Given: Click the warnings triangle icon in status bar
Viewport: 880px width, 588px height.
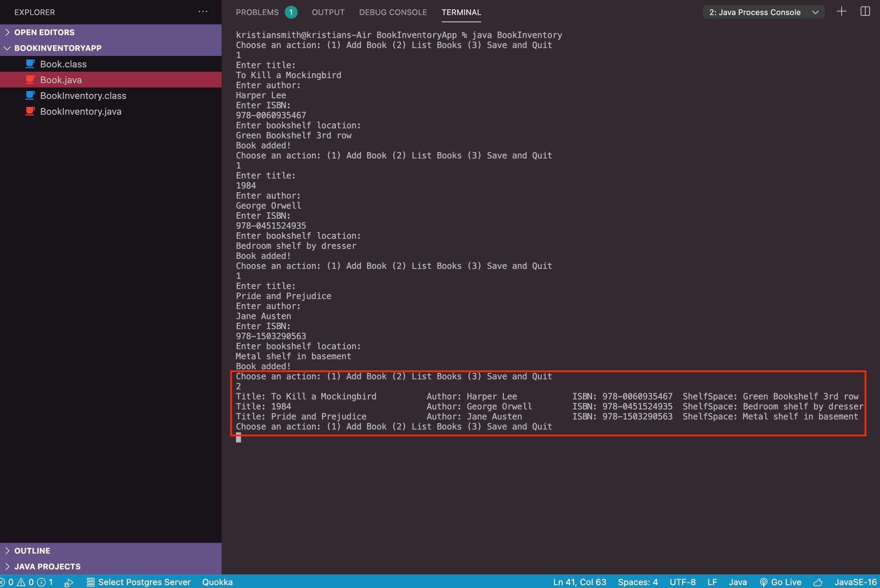Looking at the screenshot, I should [x=22, y=582].
